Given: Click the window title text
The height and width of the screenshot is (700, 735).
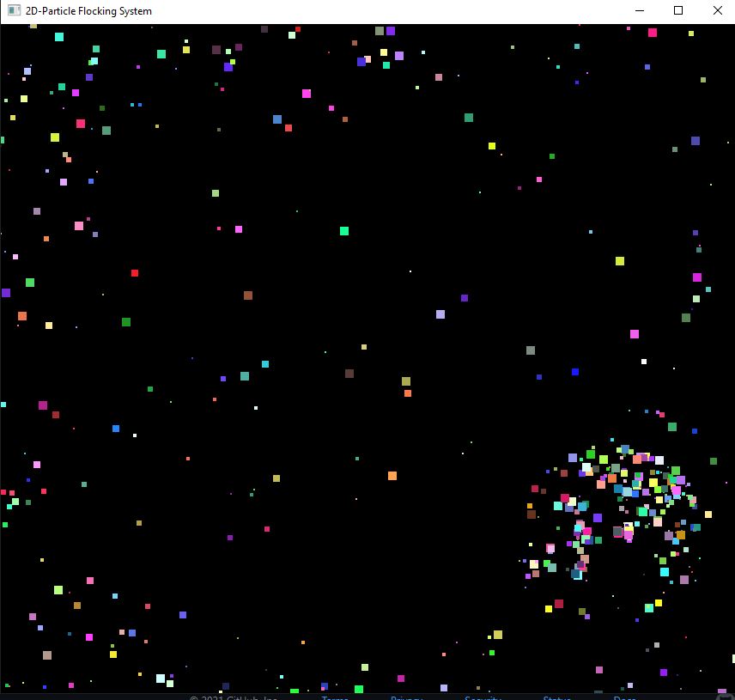Looking at the screenshot, I should 86,10.
